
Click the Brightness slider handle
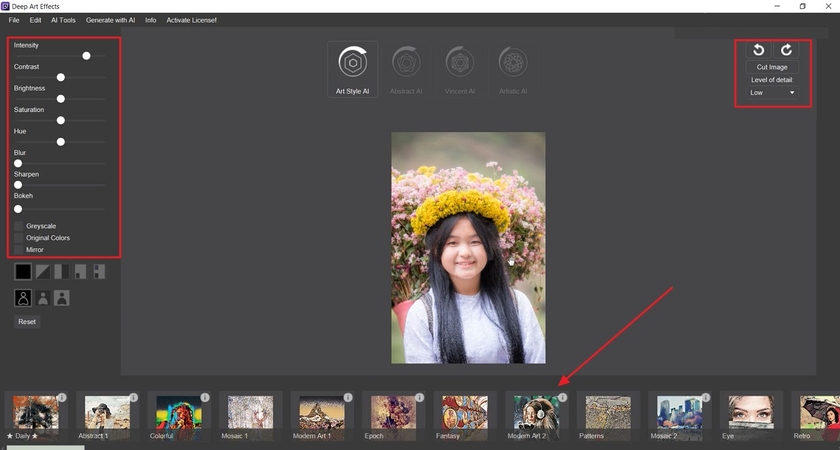coord(61,99)
